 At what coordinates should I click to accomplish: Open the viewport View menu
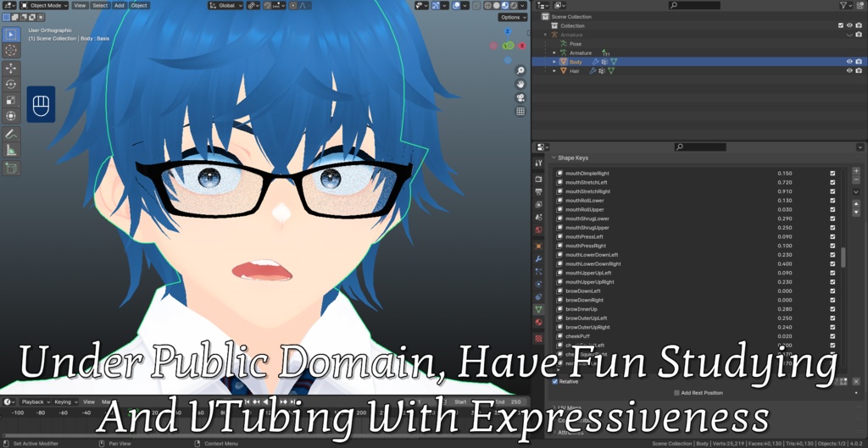80,5
